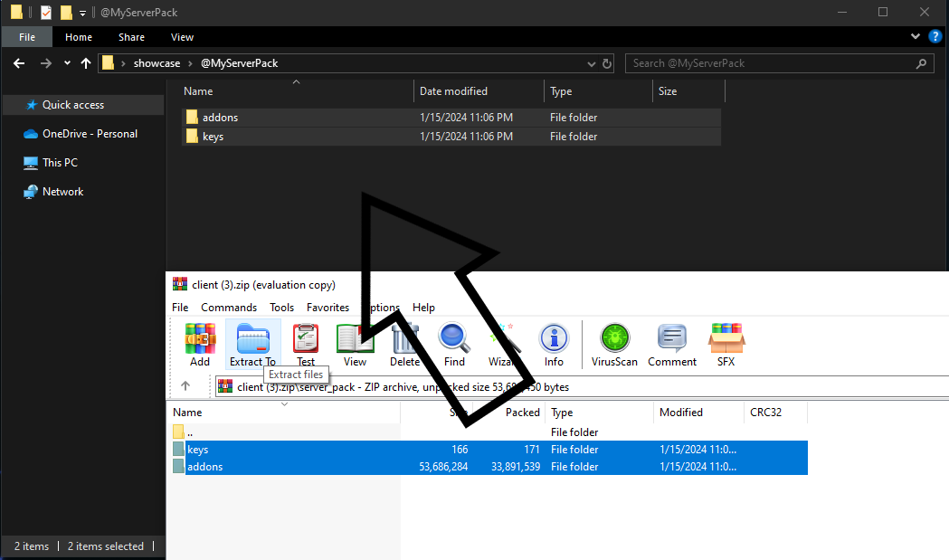
Task: Show archive Info in WinRAR
Action: [x=554, y=344]
